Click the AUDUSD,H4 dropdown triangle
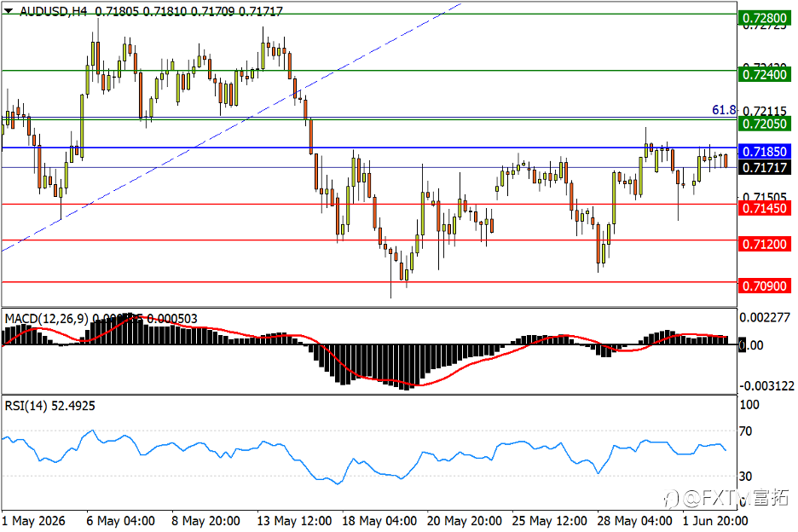Image resolution: width=798 pixels, height=532 pixels. tap(9, 10)
